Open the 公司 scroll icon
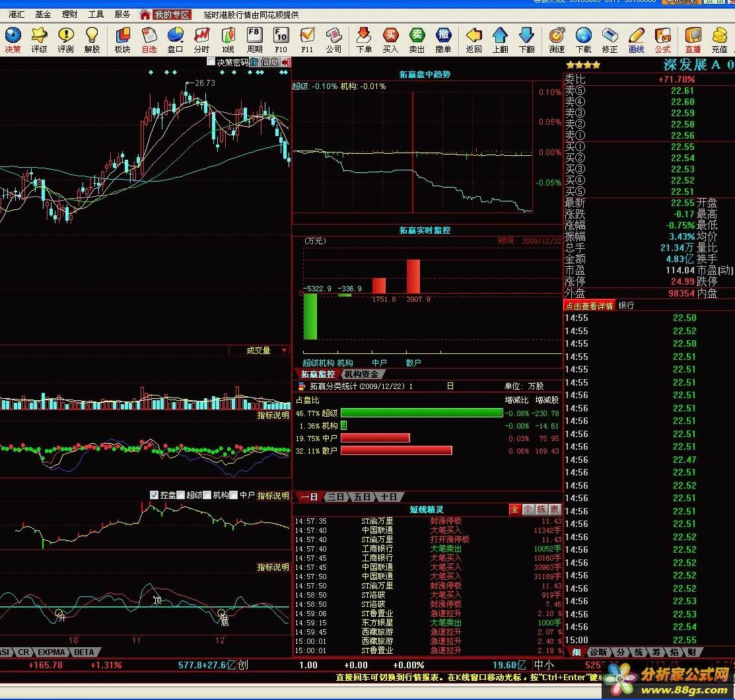The height and width of the screenshot is (700, 735). pyautogui.click(x=333, y=40)
